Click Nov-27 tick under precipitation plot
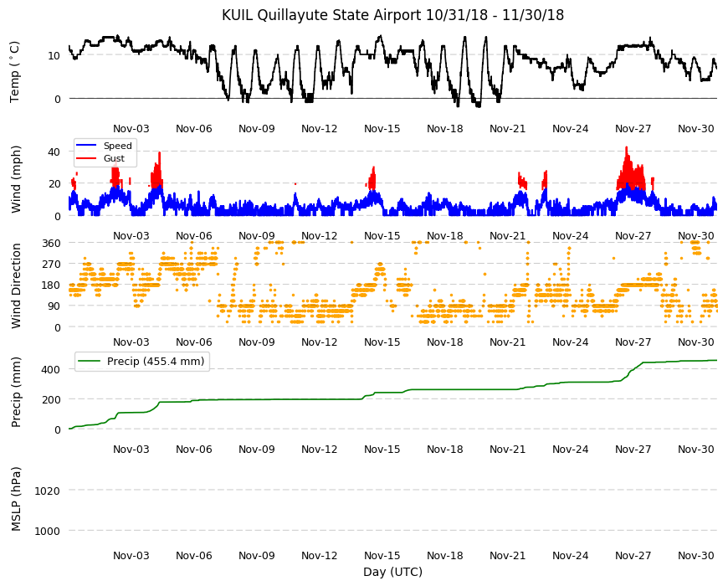Screen dimensions: 728x586 [x=633, y=449]
